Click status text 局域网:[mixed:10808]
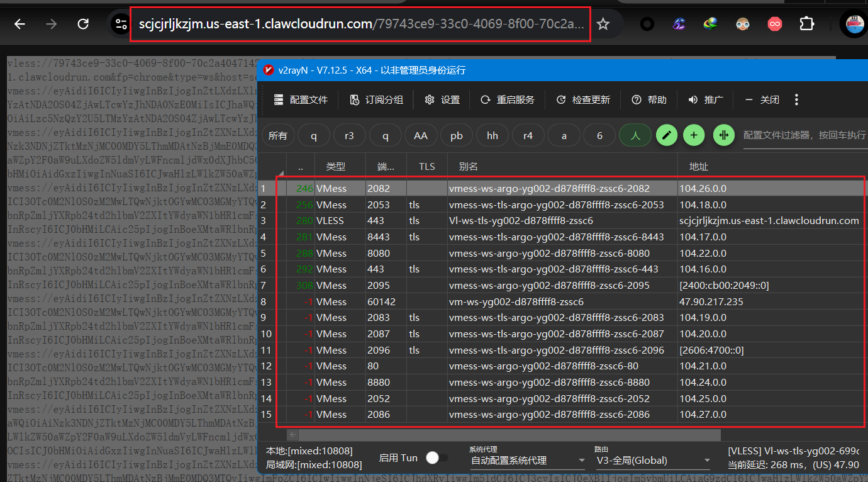The width and height of the screenshot is (868, 482). click(x=314, y=464)
